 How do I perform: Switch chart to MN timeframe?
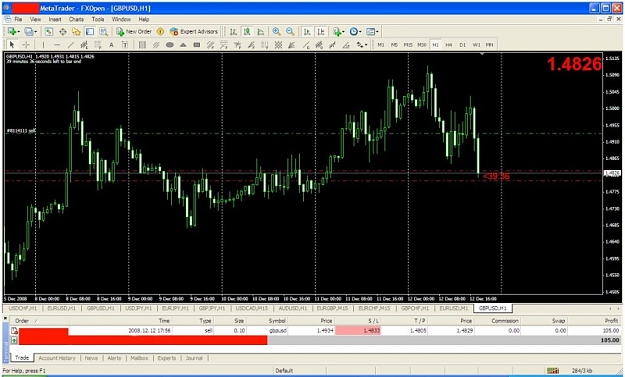[489, 45]
